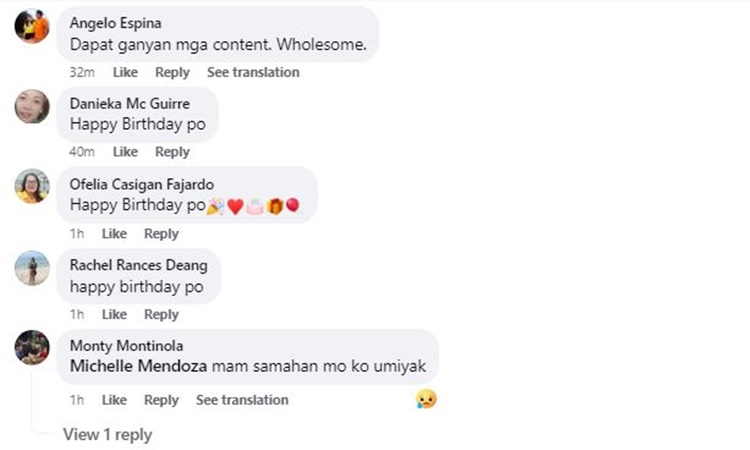Reply to Angelo Espina's comment
The image size is (750, 450).
pyautogui.click(x=172, y=72)
